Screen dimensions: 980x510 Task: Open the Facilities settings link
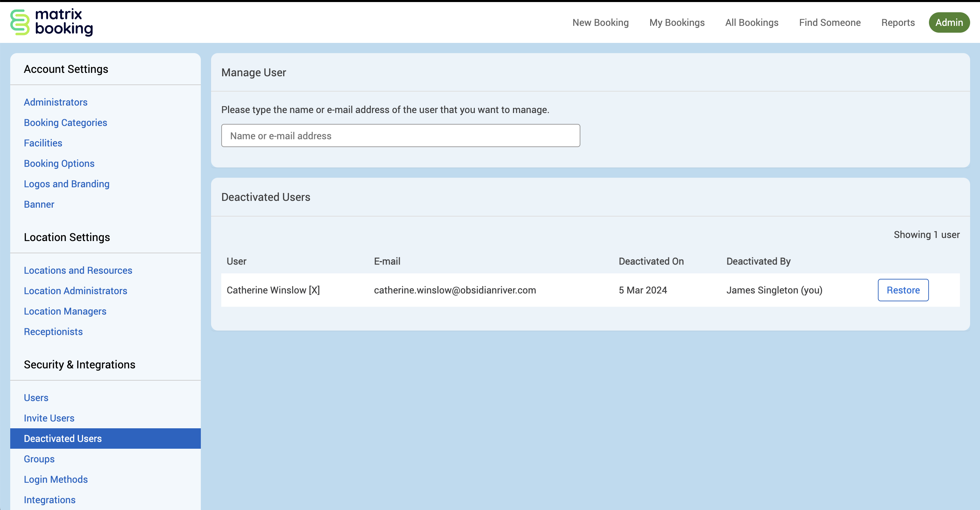coord(43,143)
